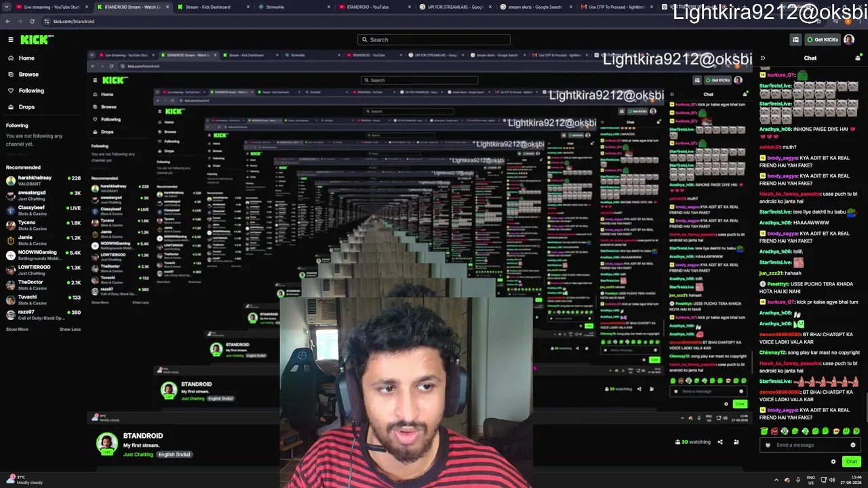868x488 pixels.
Task: Click username jun_zzz21 in chat
Action: [770, 273]
